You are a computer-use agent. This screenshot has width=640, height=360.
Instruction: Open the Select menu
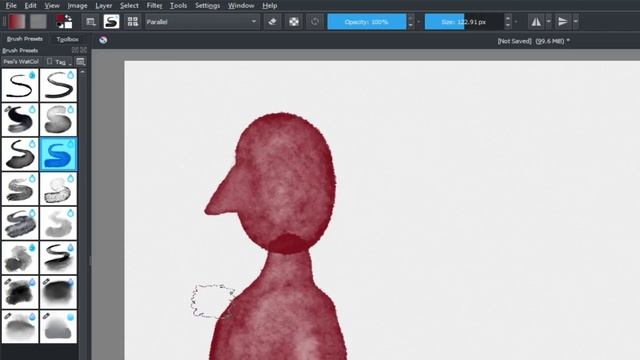click(129, 5)
